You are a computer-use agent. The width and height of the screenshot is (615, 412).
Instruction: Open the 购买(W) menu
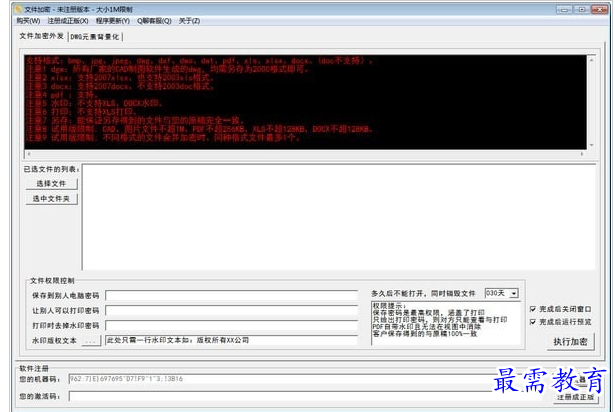coord(28,21)
